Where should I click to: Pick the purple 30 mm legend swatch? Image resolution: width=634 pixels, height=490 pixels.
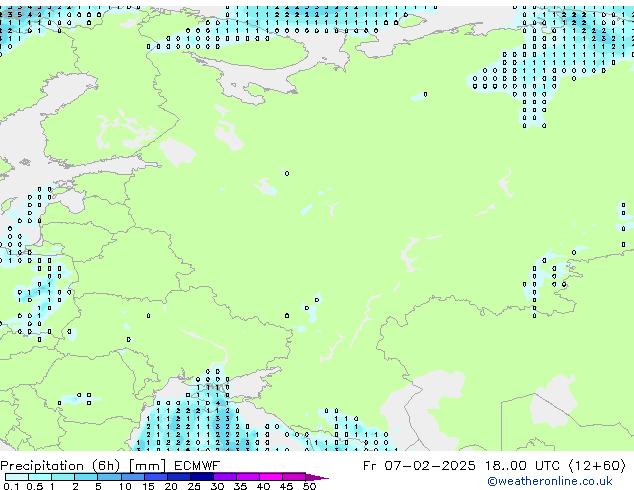(x=228, y=477)
